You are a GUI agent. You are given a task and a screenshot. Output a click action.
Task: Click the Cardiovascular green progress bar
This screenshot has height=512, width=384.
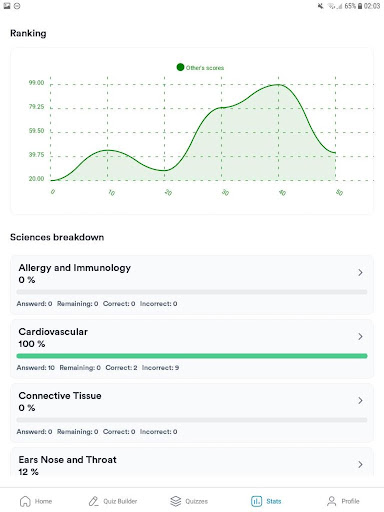(x=192, y=356)
